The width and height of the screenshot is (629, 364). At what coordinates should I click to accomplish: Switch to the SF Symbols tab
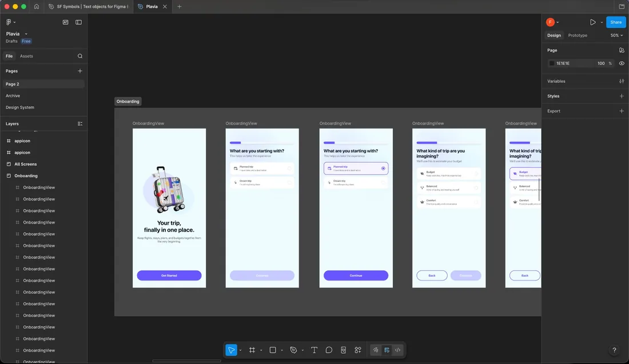tap(89, 6)
